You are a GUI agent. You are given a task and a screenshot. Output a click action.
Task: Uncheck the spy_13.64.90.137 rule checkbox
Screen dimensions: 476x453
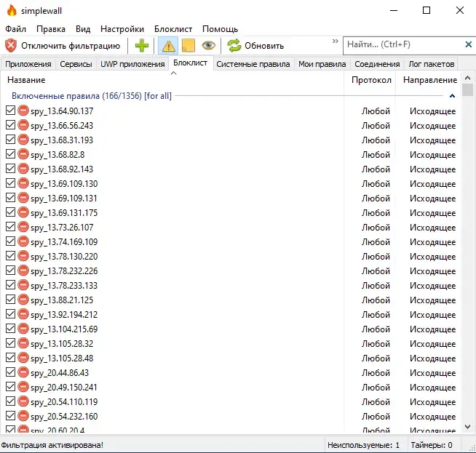coord(10,111)
